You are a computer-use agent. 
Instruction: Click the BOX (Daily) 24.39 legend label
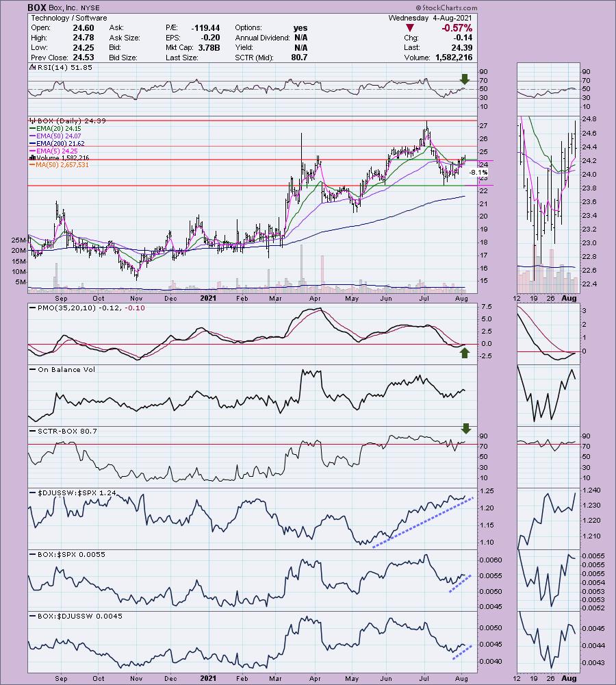pyautogui.click(x=72, y=121)
